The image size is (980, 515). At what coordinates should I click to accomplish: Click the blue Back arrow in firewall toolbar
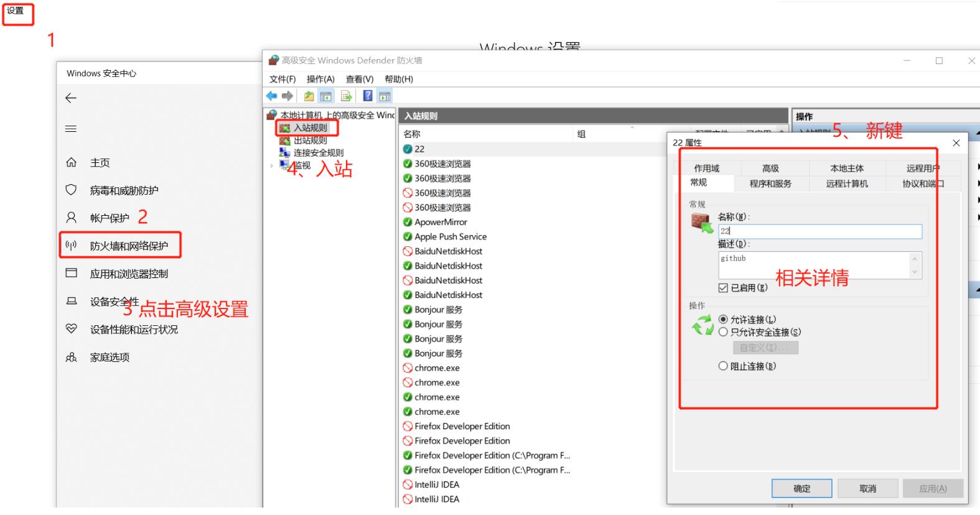[x=271, y=96]
